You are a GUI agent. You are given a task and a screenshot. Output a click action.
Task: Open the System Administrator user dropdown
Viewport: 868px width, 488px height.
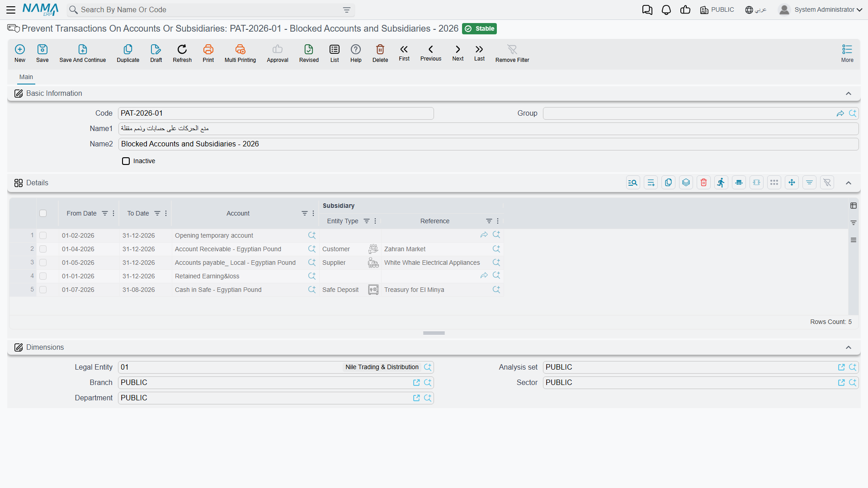click(x=820, y=10)
